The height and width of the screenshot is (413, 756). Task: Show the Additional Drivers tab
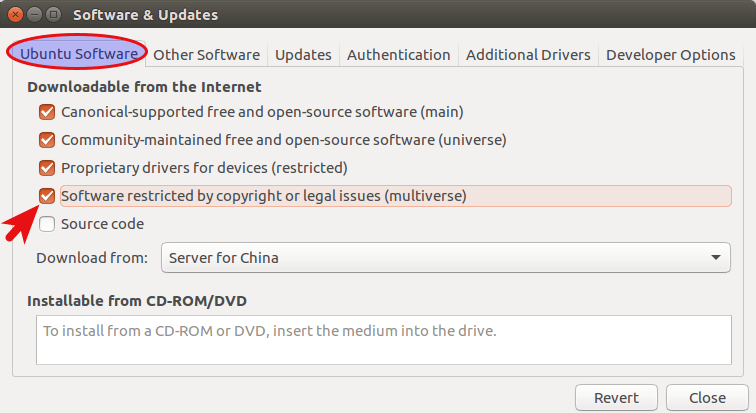click(x=528, y=55)
